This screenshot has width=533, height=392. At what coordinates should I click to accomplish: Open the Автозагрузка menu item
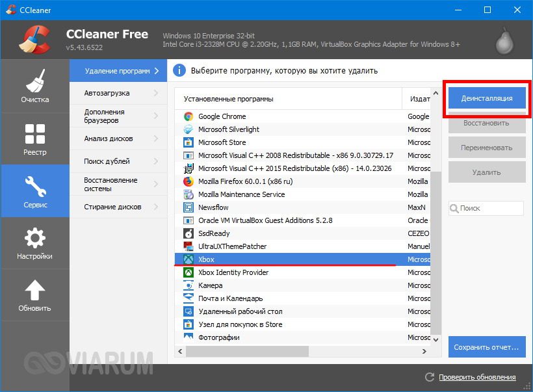point(118,93)
